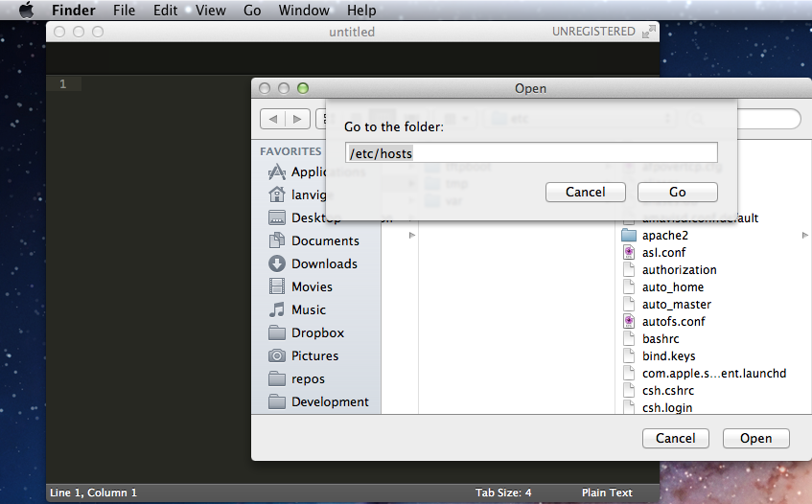Open the Edit menu

point(165,11)
